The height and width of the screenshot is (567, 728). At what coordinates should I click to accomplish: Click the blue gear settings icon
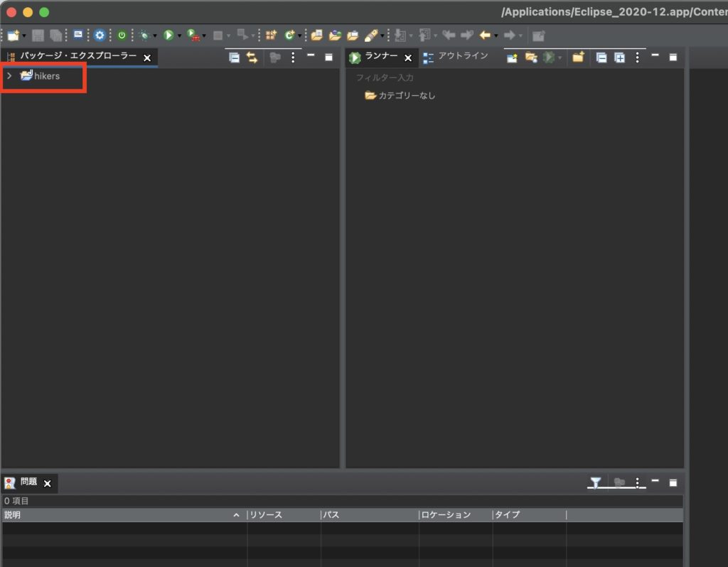[100, 36]
